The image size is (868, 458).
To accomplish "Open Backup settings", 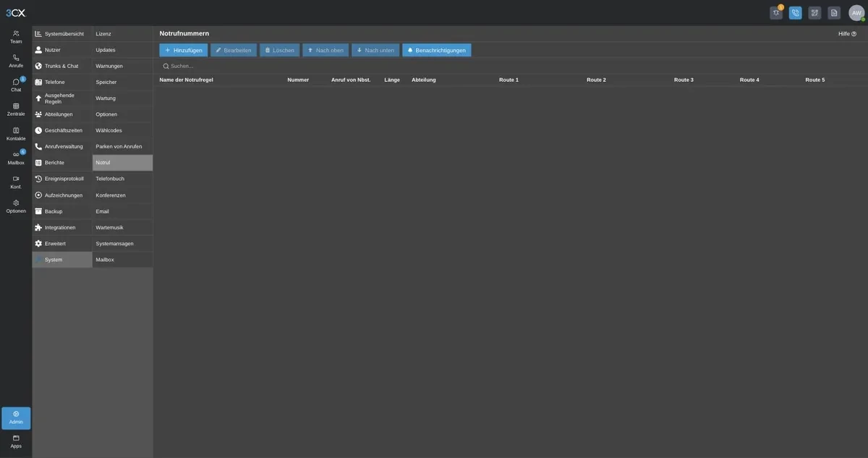I will 62,211.
